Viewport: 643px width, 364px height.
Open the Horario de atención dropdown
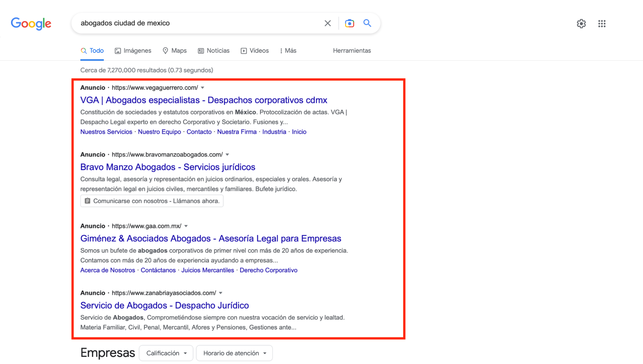(234, 353)
